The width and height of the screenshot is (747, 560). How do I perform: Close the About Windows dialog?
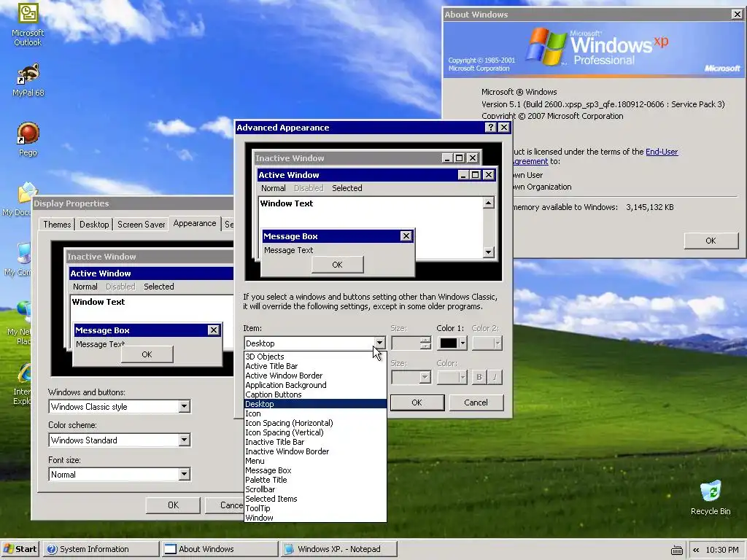pyautogui.click(x=737, y=15)
